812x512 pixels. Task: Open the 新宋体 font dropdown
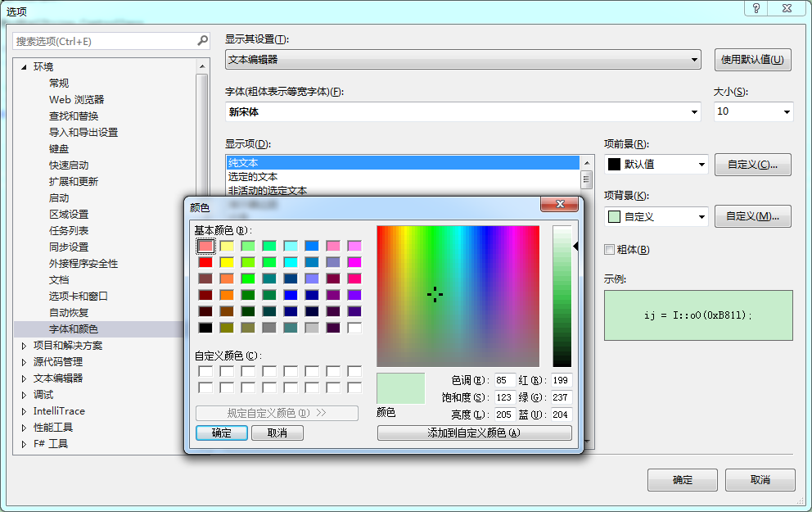696,111
